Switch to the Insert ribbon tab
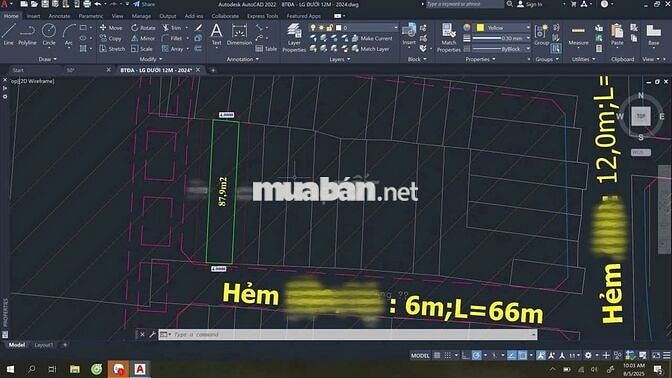The width and height of the screenshot is (672, 378). pyautogui.click(x=33, y=16)
